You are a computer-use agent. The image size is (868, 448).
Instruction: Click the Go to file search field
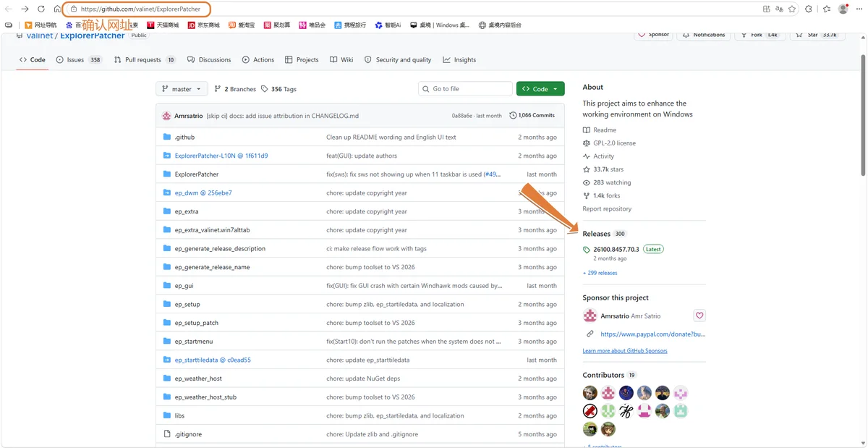click(x=465, y=89)
